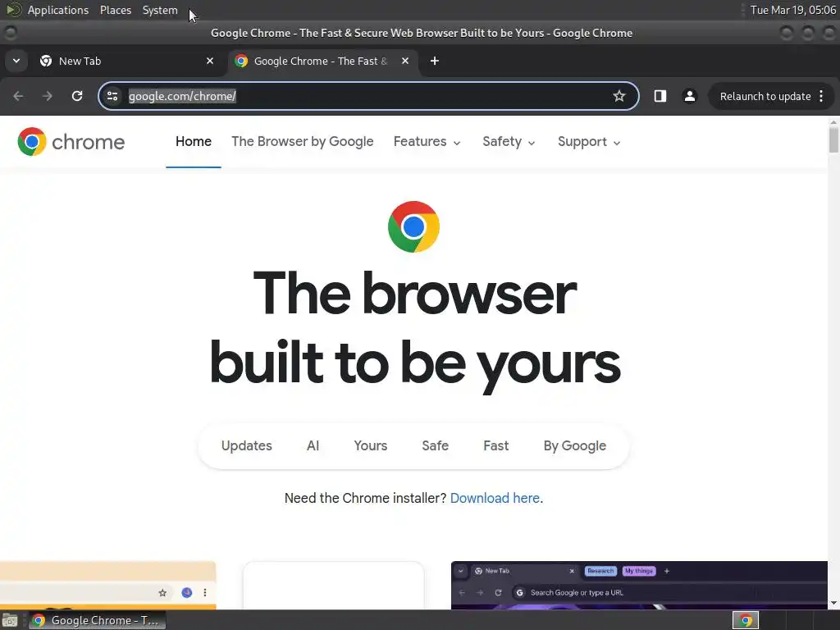This screenshot has height=630, width=840.
Task: Select Google Chrome taskbar window button
Action: pos(97,620)
